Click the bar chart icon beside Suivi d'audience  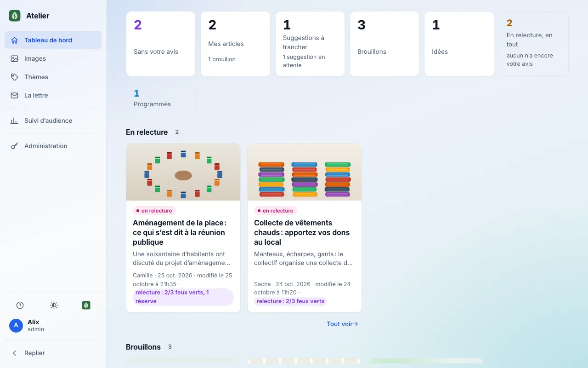(15, 121)
